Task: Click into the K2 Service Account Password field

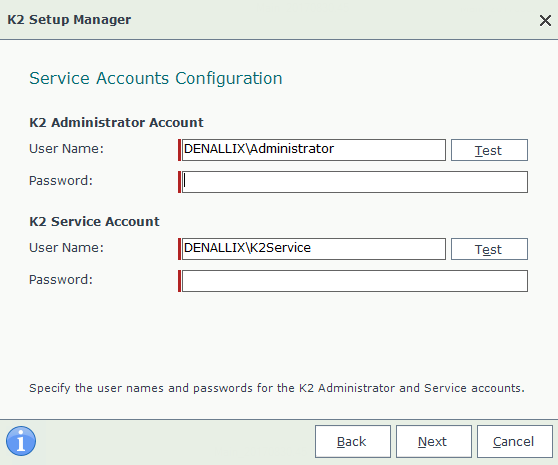Action: tap(354, 281)
